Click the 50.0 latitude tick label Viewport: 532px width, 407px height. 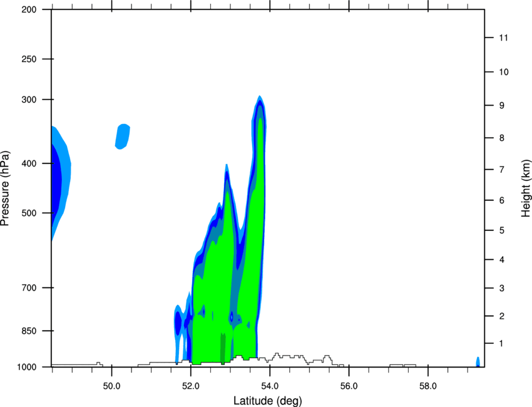[111, 386]
